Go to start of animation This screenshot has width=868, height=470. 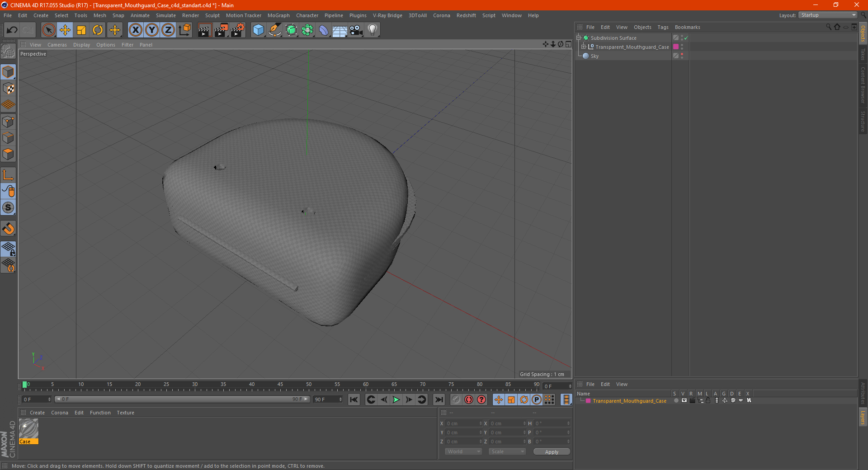coord(354,399)
